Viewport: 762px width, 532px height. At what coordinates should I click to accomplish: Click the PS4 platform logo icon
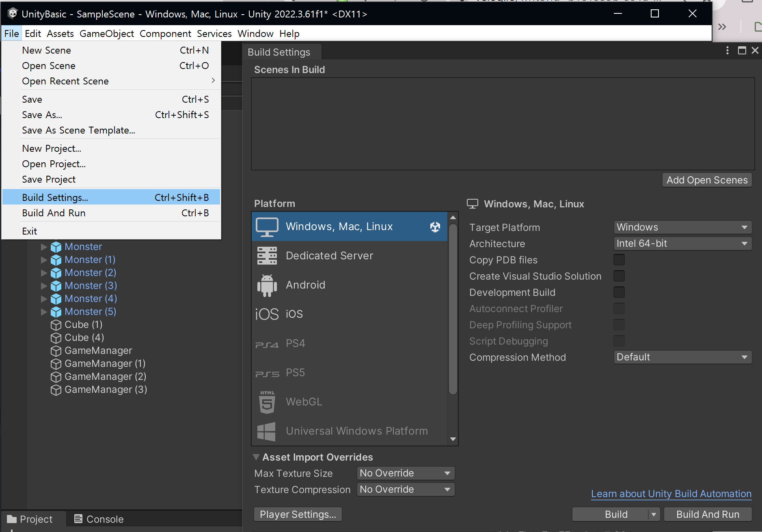267,345
